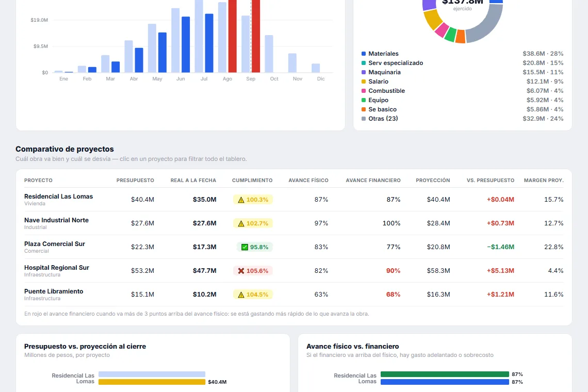The image size is (588, 392).
Task: Click the Cumplimiento column header
Action: (x=252, y=181)
